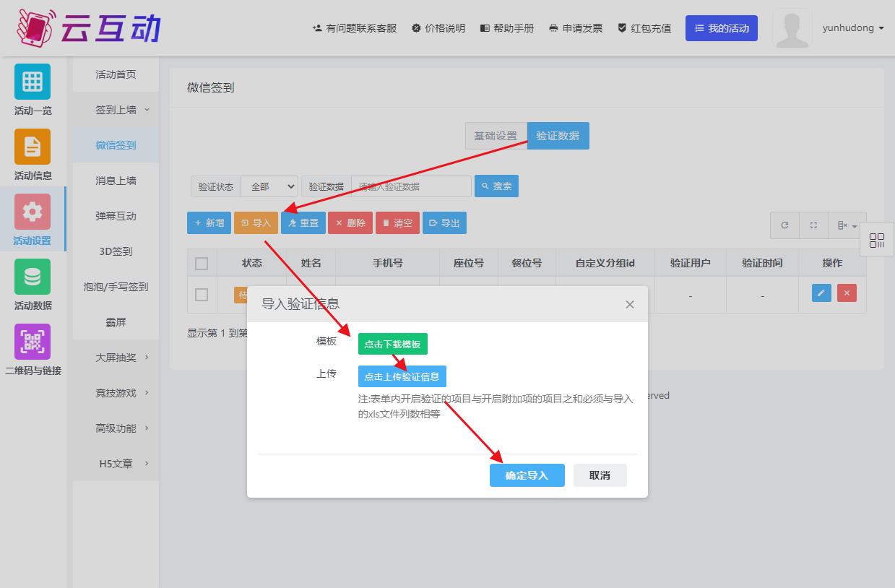Image resolution: width=895 pixels, height=588 pixels.
Task: Open the floating QR code side widget
Action: (877, 241)
